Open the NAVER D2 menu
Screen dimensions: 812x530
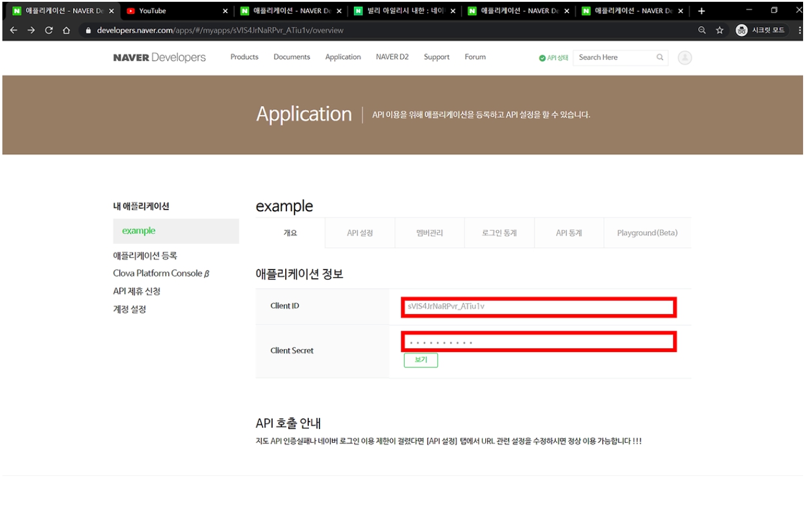pos(392,57)
